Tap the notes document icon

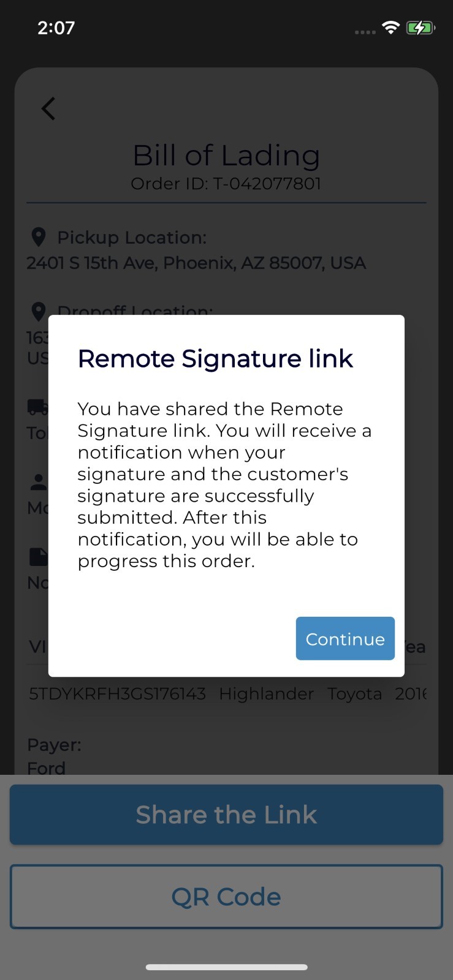coord(39,557)
